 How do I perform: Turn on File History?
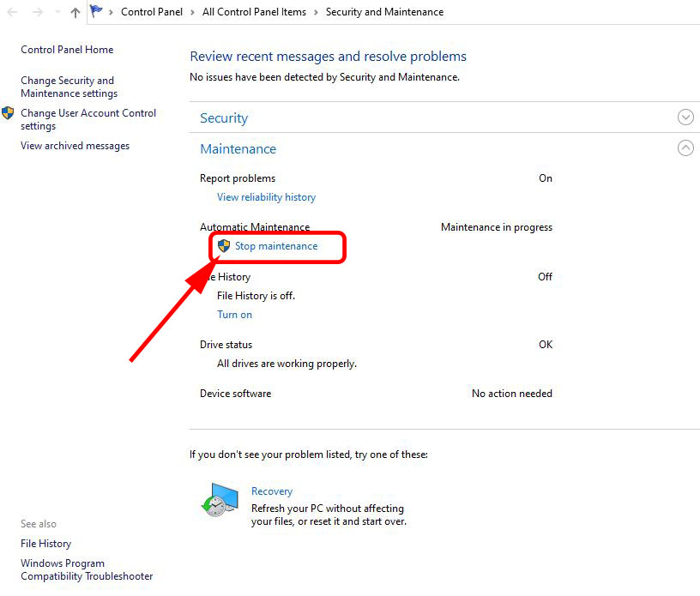234,314
